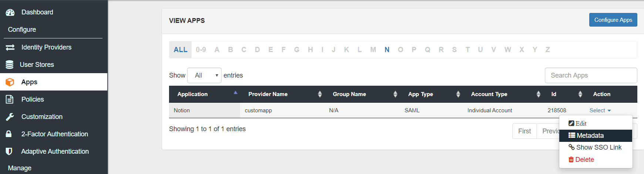The width and height of the screenshot is (644, 174).
Task: Sort by Id column arrows
Action: pyautogui.click(x=580, y=94)
